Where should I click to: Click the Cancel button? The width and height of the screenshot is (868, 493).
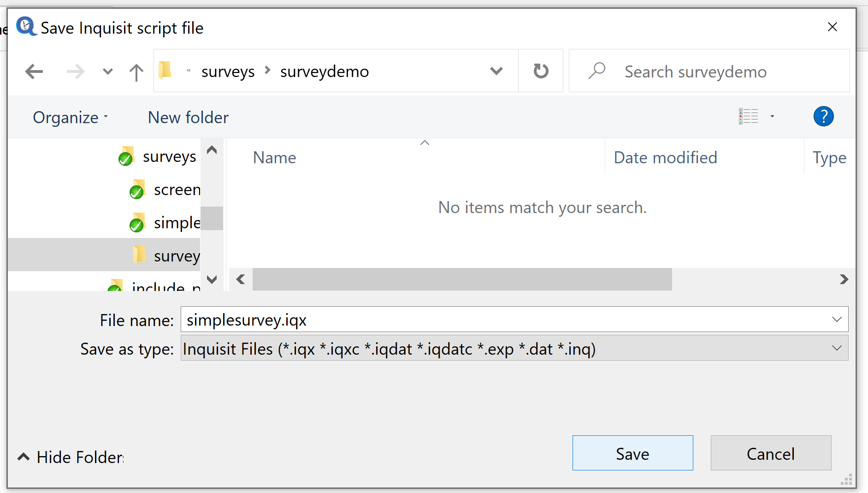pos(771,453)
